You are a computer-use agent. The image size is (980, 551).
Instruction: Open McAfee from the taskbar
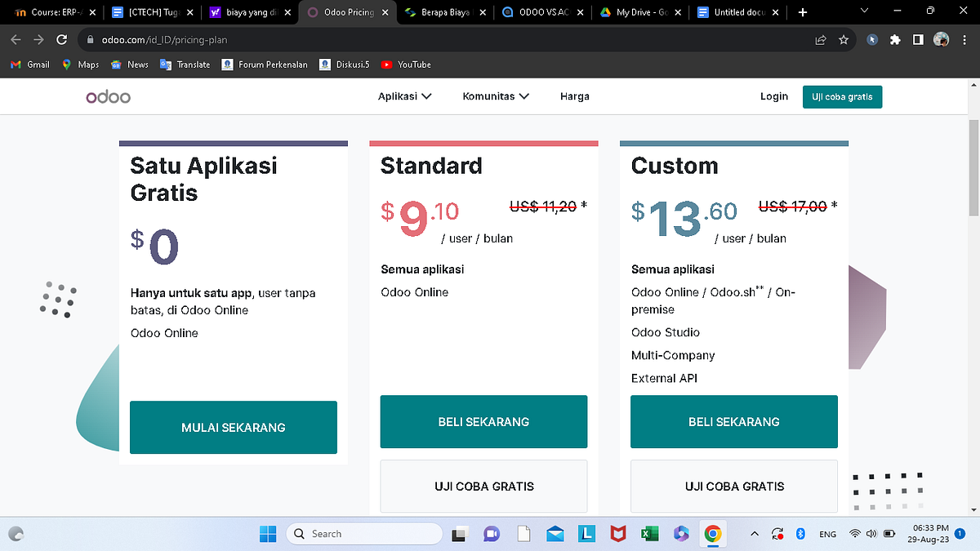point(618,533)
